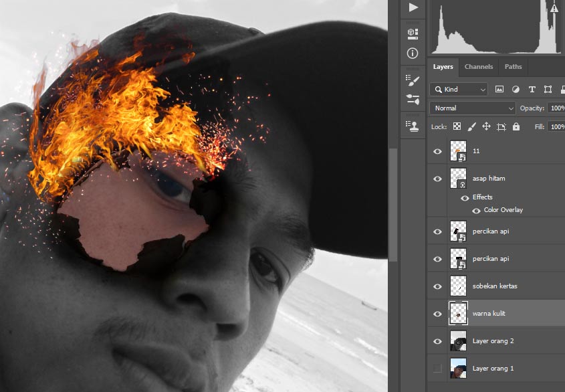Screen dimensions: 565x392
Task: Click the Fill label
Action: pos(540,126)
